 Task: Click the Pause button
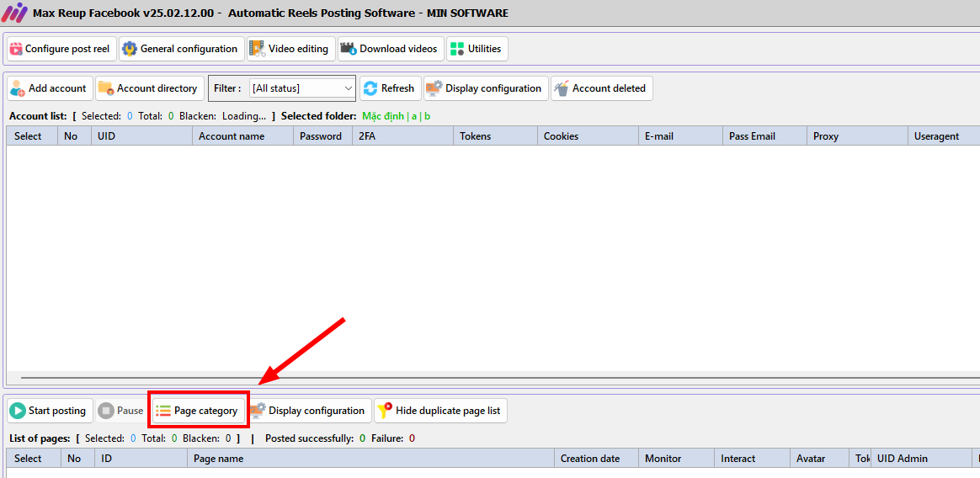pyautogui.click(x=122, y=411)
